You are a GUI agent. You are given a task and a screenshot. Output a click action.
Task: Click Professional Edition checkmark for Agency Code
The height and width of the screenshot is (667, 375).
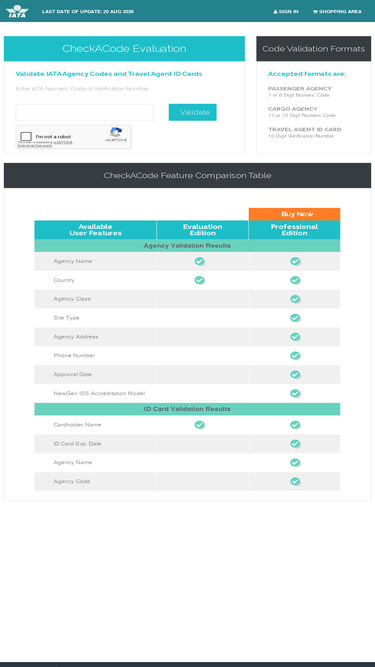[295, 482]
